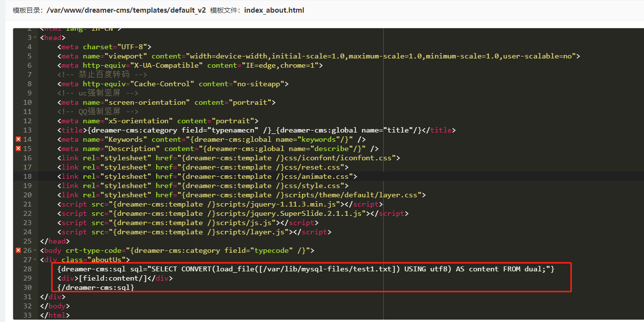Click the uc强制竖屏 comment
Viewport: 644px width, 322px height.
click(98, 93)
